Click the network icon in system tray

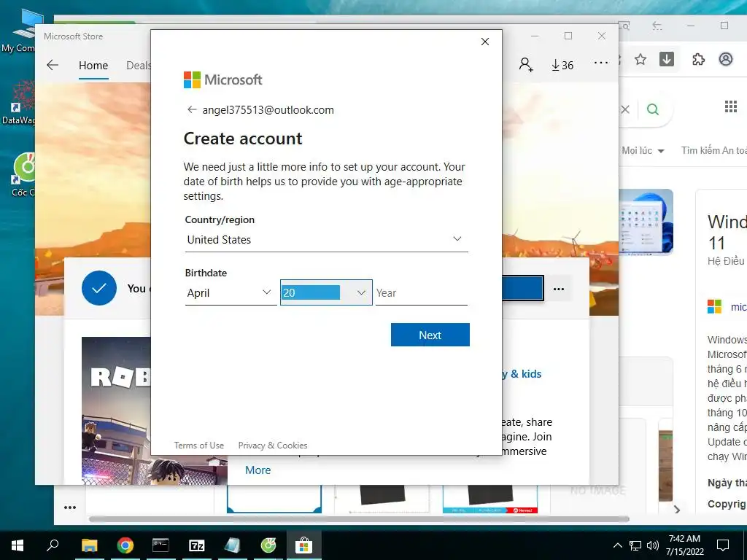pyautogui.click(x=635, y=545)
